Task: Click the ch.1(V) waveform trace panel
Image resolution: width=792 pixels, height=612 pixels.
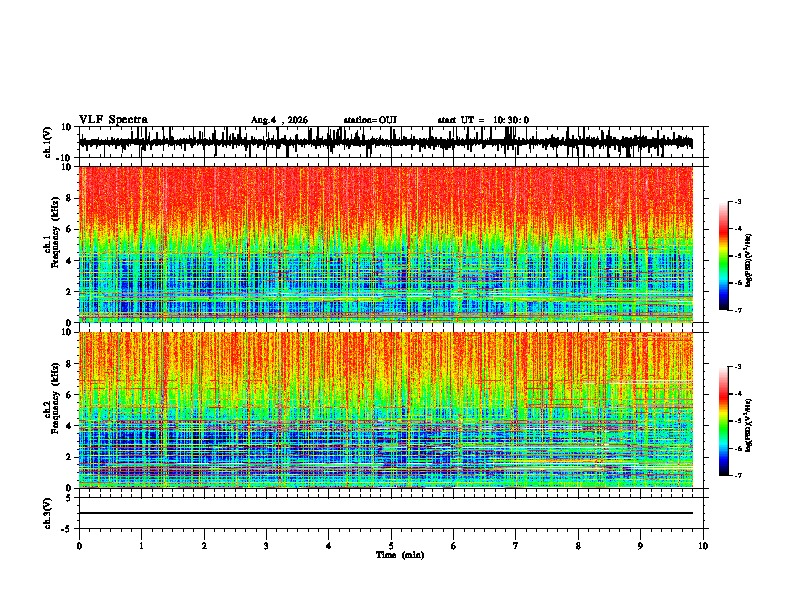Action: coord(391,142)
